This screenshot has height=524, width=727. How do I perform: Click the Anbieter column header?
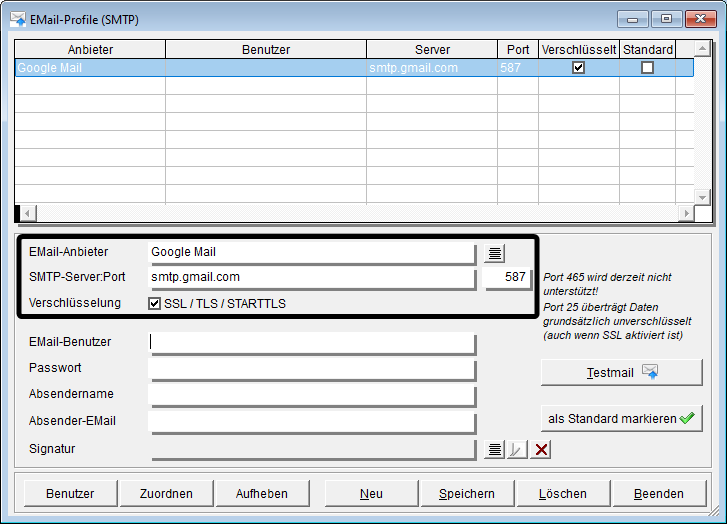[x=90, y=50]
